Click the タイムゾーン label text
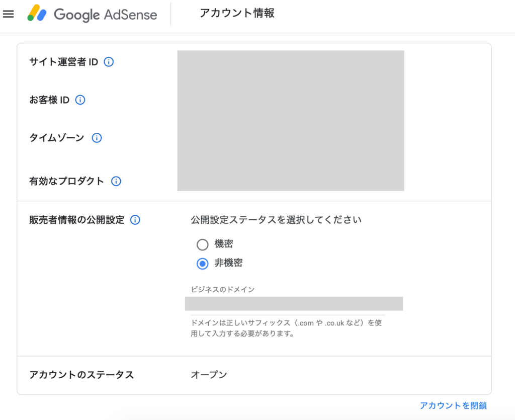This screenshot has width=515, height=420. [57, 138]
